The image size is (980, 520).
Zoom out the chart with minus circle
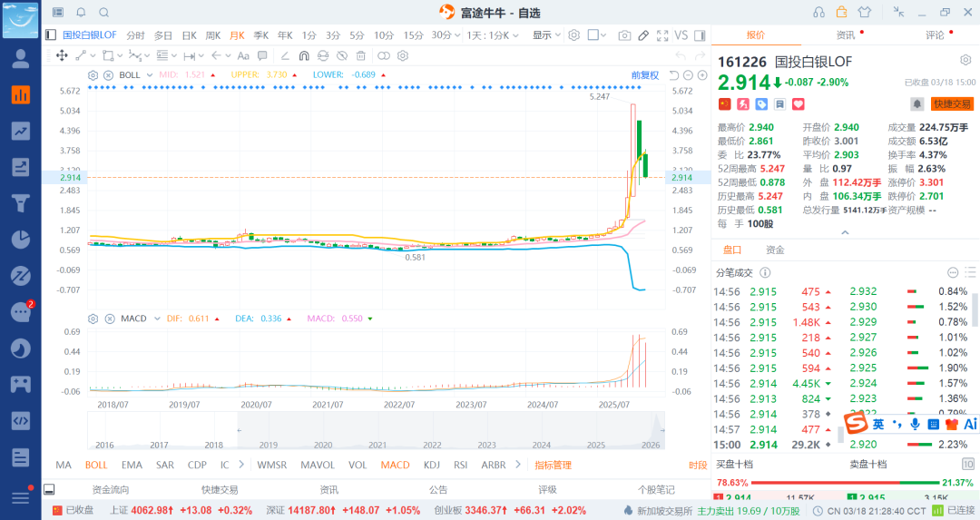688,75
